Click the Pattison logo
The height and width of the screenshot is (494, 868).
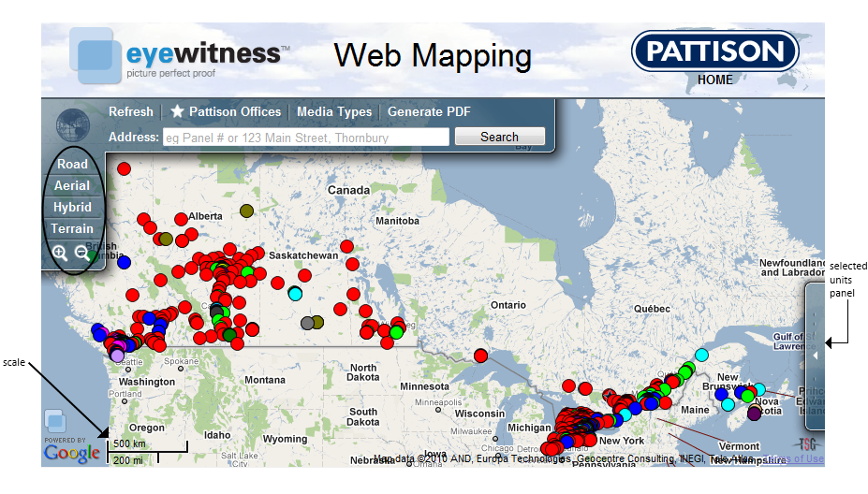[x=714, y=51]
